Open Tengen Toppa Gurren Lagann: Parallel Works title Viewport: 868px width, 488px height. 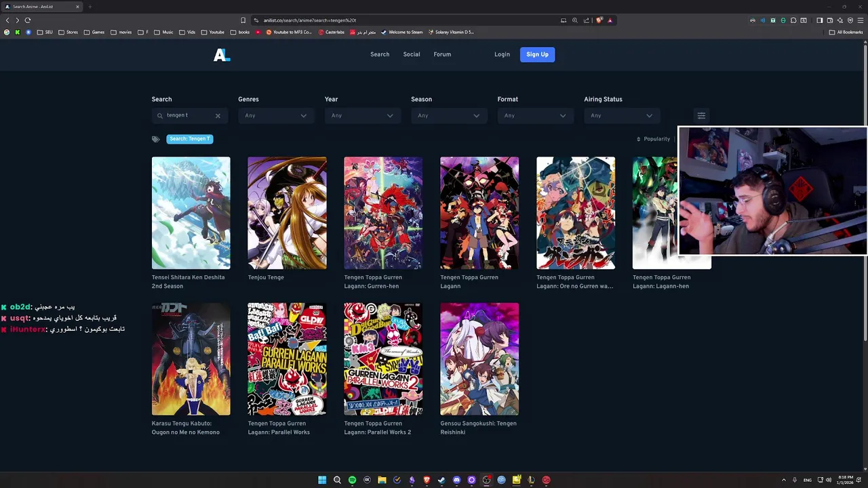tap(279, 428)
